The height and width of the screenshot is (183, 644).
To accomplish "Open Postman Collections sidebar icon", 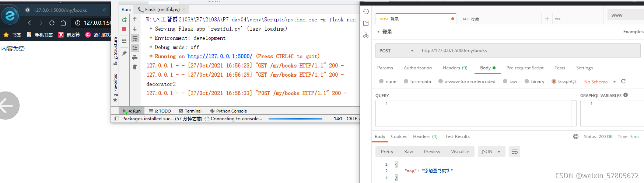I will coord(366,23).
